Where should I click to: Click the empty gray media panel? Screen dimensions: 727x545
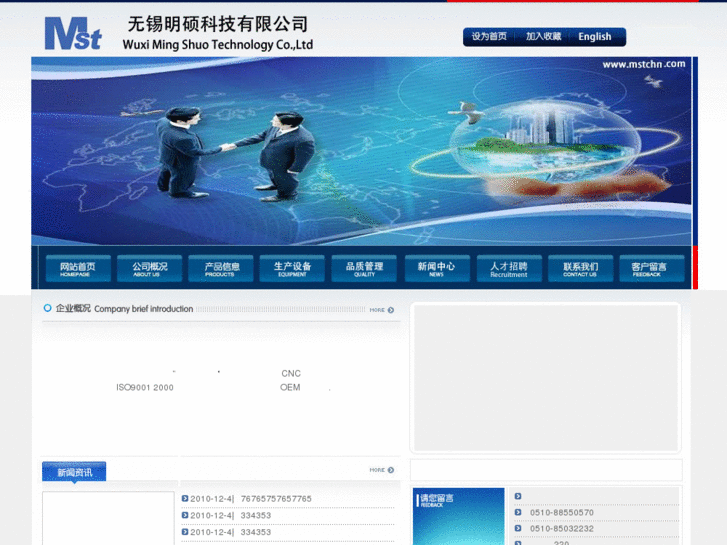(546, 378)
